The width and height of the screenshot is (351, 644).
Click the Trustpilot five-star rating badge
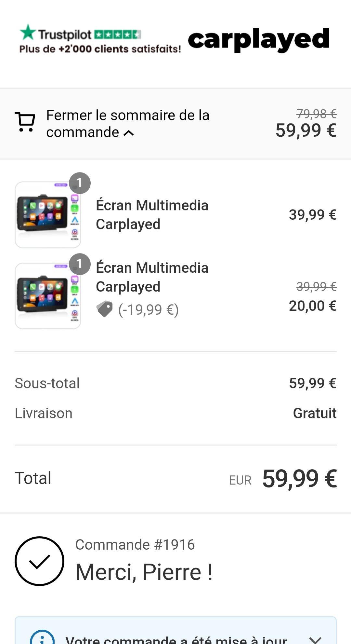pyautogui.click(x=118, y=34)
